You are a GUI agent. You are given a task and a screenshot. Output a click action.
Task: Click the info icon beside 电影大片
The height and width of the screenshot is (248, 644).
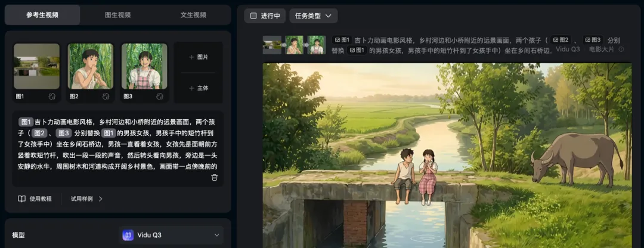(621, 49)
